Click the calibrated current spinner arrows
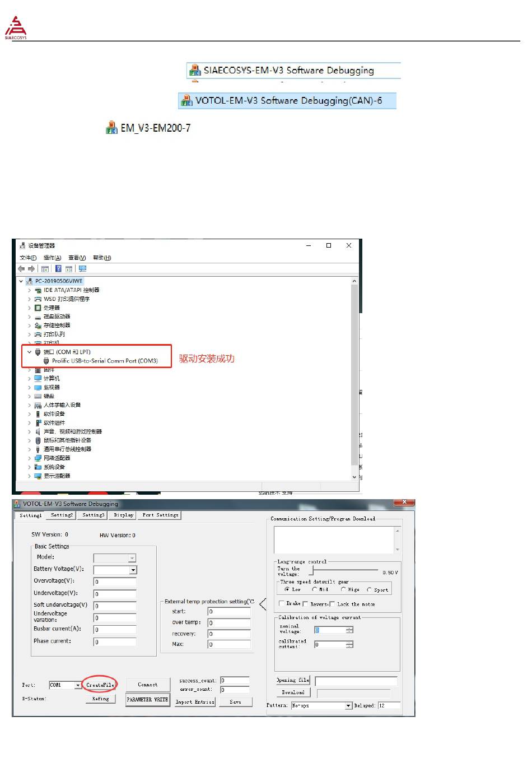 [x=349, y=645]
